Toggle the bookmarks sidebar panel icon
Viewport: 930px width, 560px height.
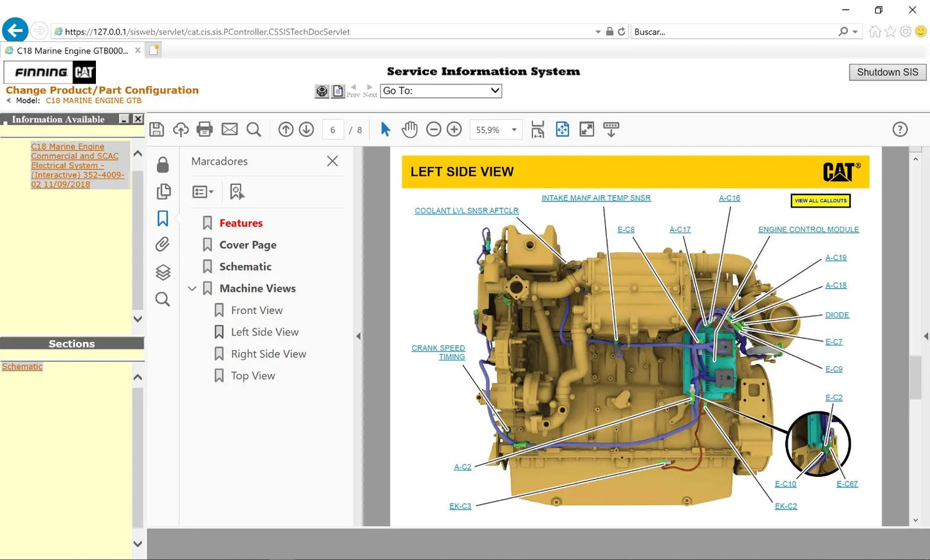(163, 218)
